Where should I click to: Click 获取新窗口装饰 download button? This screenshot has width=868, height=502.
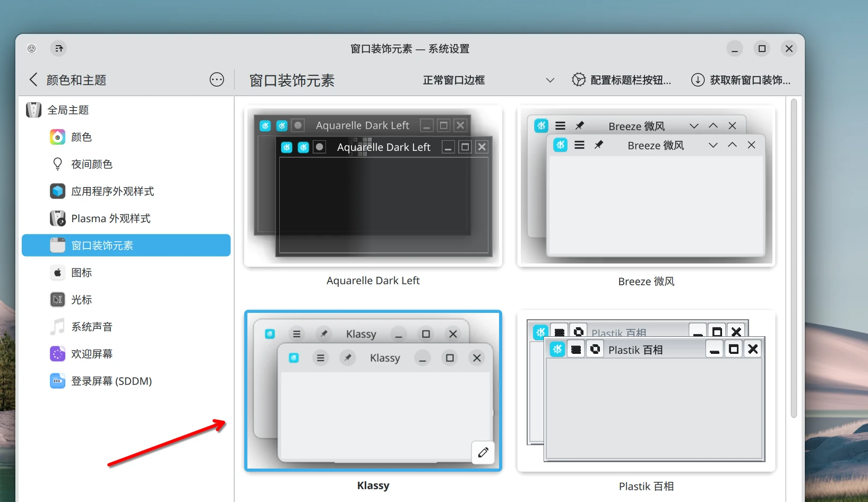pyautogui.click(x=741, y=80)
